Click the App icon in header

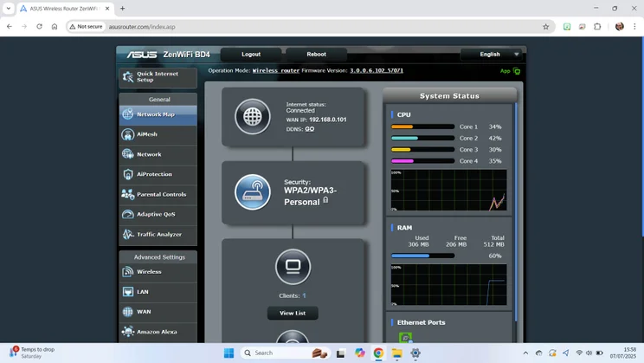pos(516,71)
